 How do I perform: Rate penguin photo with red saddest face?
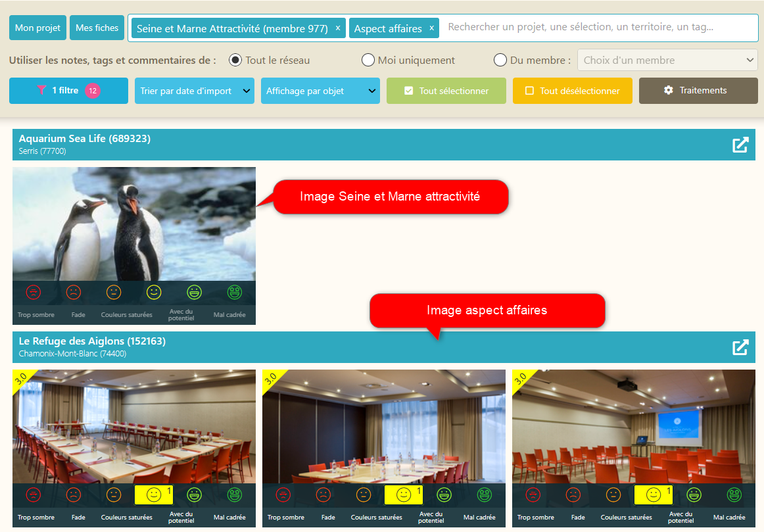click(34, 293)
